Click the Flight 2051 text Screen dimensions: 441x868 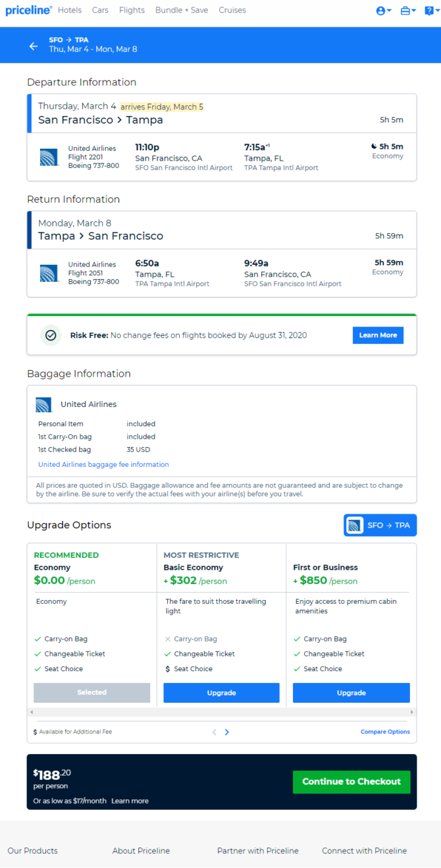click(x=86, y=273)
